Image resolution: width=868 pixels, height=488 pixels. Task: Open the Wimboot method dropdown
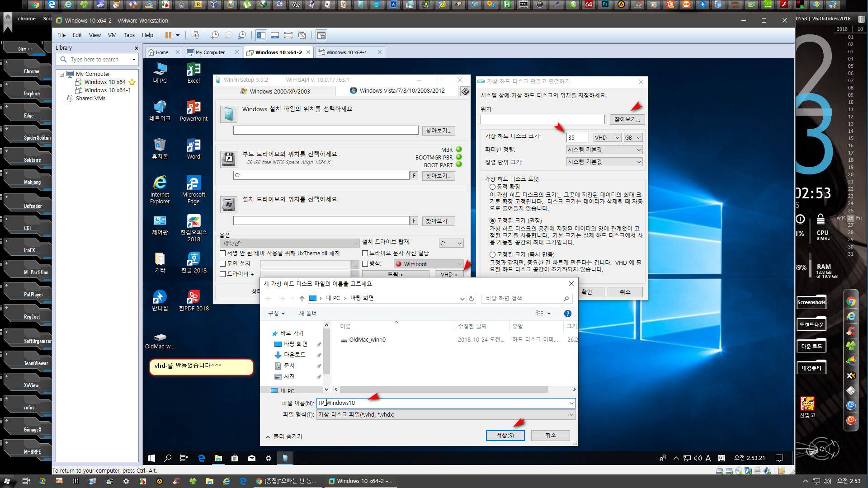point(428,264)
